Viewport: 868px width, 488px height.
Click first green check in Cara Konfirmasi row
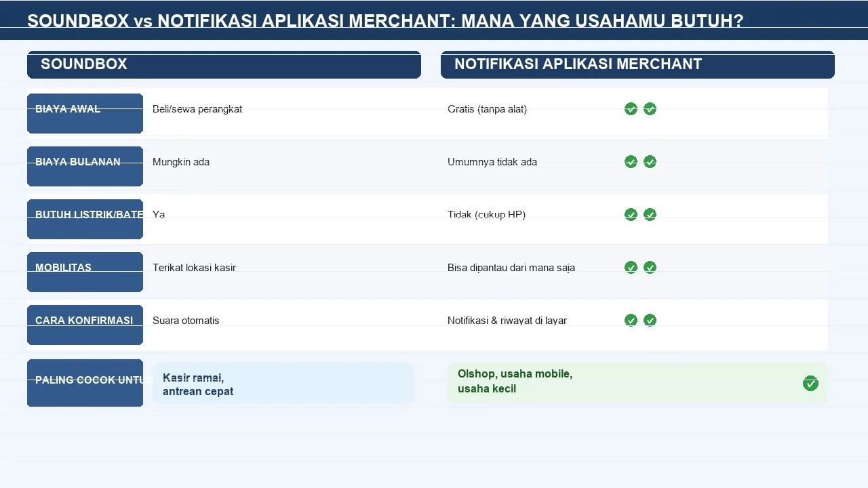click(631, 320)
